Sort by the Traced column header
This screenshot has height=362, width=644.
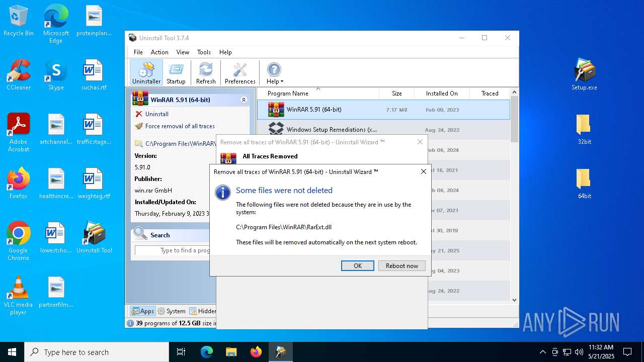(x=490, y=94)
